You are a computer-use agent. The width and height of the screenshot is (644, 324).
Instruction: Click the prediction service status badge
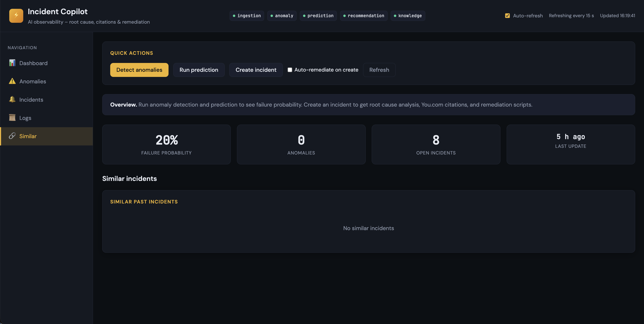tap(318, 16)
